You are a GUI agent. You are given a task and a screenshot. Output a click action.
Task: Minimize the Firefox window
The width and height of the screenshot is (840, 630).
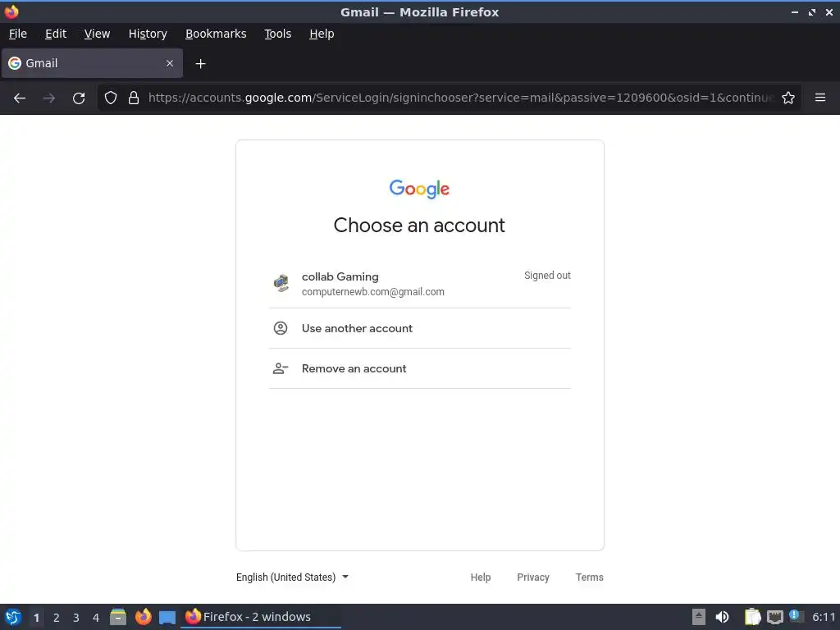click(x=794, y=11)
